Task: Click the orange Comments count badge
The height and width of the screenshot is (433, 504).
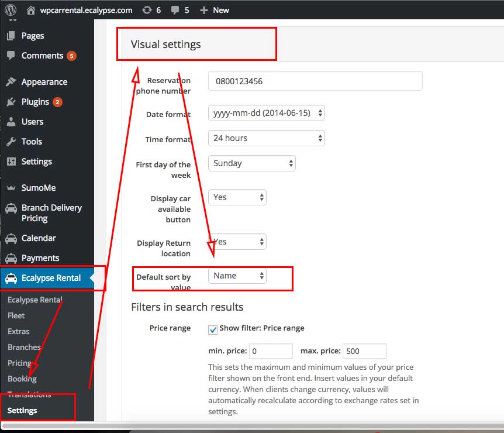Action: point(72,56)
